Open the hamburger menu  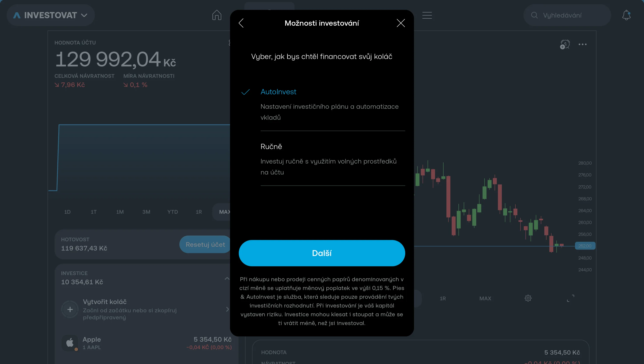pyautogui.click(x=427, y=15)
